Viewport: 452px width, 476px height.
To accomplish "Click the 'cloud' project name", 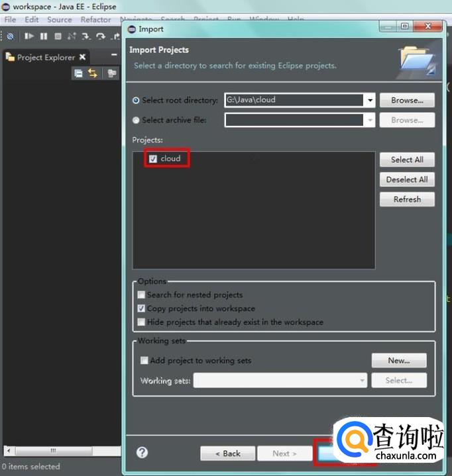I will 170,158.
